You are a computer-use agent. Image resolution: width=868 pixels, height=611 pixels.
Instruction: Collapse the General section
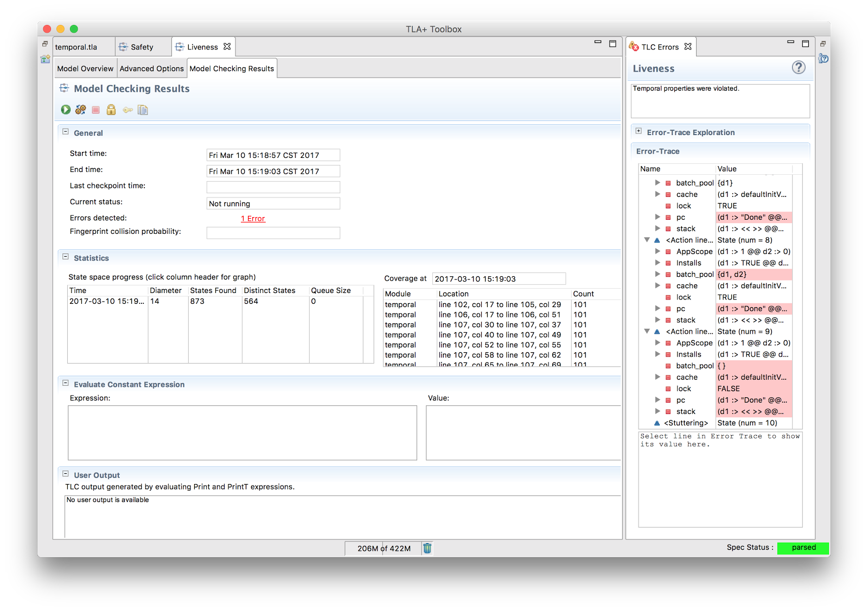[66, 132]
